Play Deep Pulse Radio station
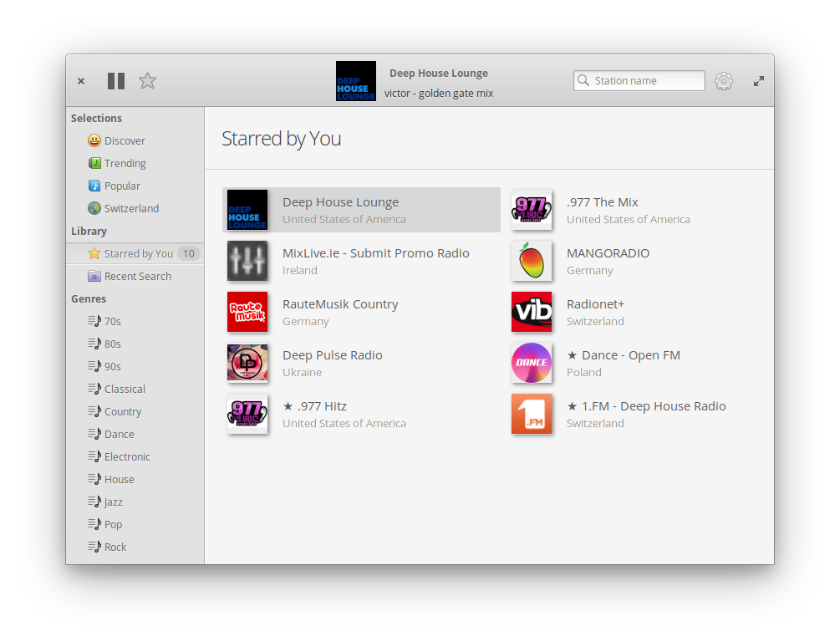840x642 pixels. click(362, 363)
